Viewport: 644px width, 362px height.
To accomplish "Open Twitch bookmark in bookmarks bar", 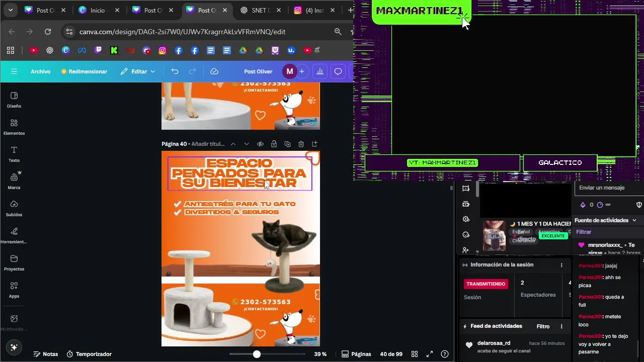I will pyautogui.click(x=98, y=50).
